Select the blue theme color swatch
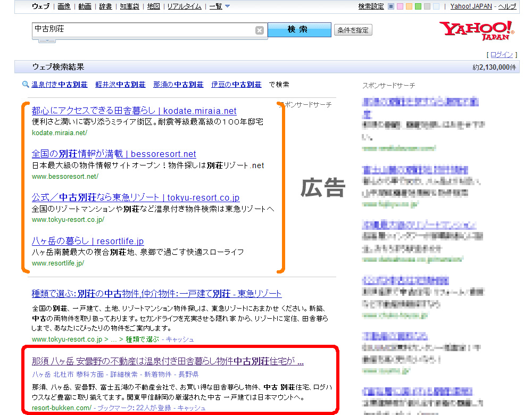The height and width of the screenshot is (415, 532). (391, 6)
